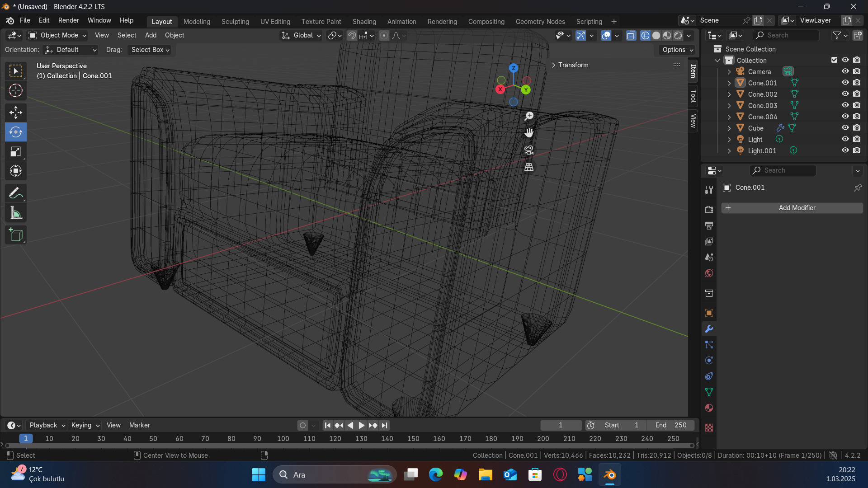Click frame 100 on the timeline

point(283,438)
